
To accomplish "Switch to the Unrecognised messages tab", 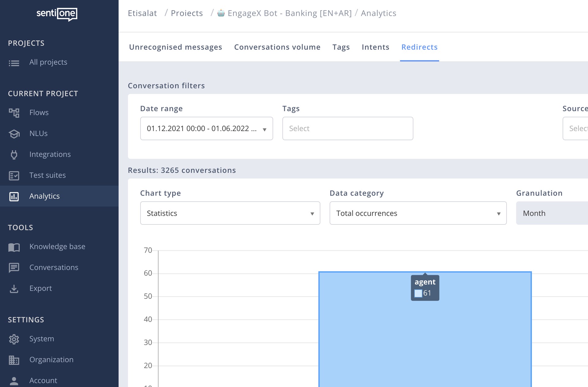I will 175,47.
